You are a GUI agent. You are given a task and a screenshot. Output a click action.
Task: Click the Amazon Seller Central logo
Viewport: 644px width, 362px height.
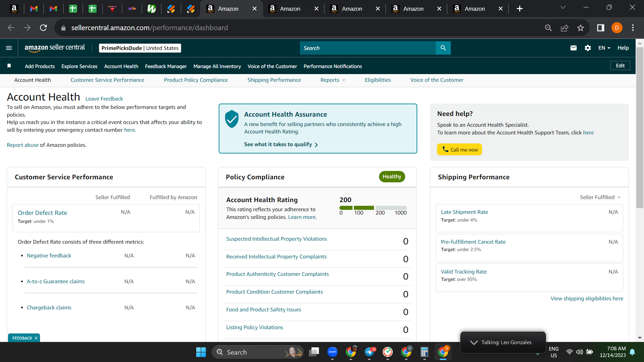55,48
